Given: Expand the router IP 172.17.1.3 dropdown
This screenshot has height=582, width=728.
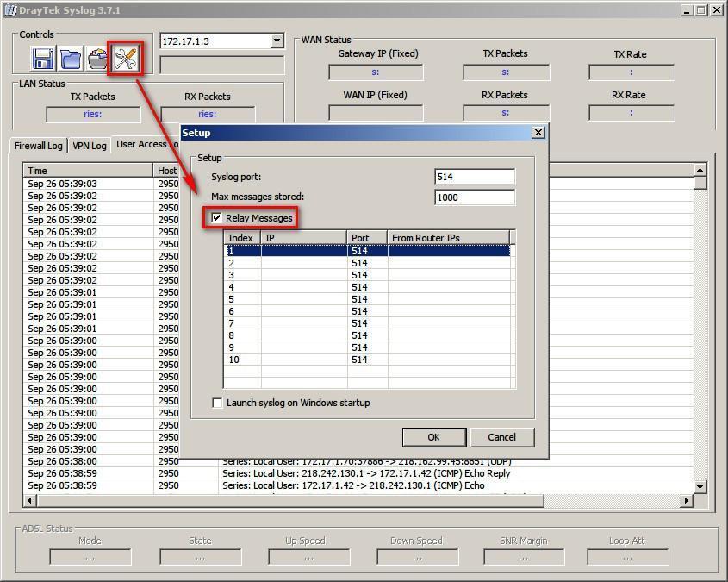Looking at the screenshot, I should coord(277,41).
